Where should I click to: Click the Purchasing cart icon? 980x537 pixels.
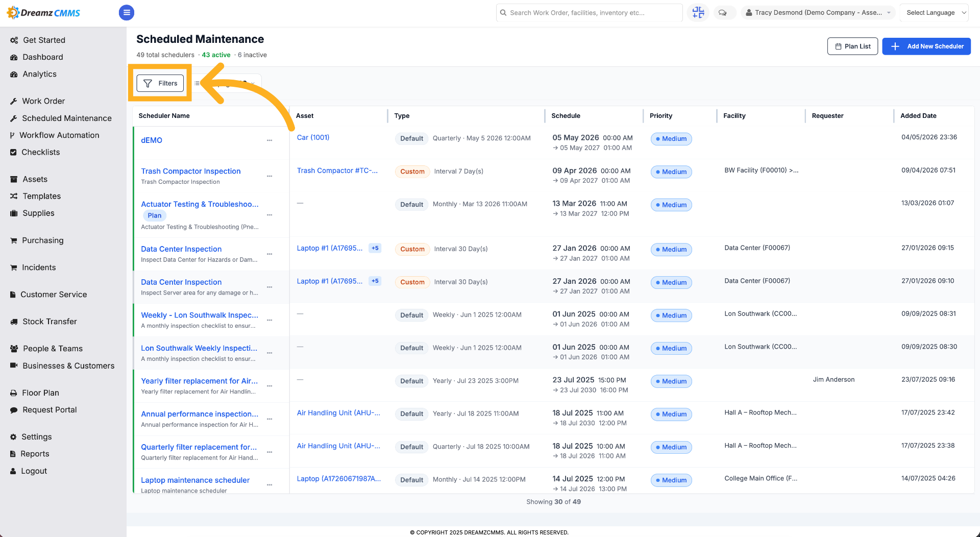(14, 240)
